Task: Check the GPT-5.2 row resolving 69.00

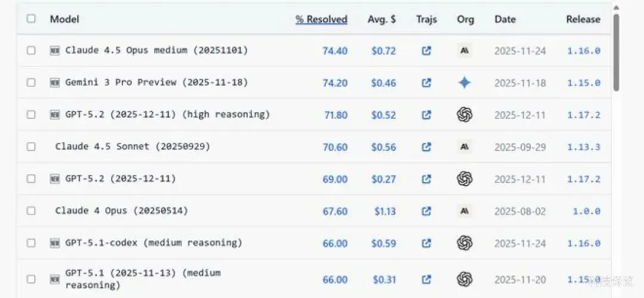Action: [31, 179]
